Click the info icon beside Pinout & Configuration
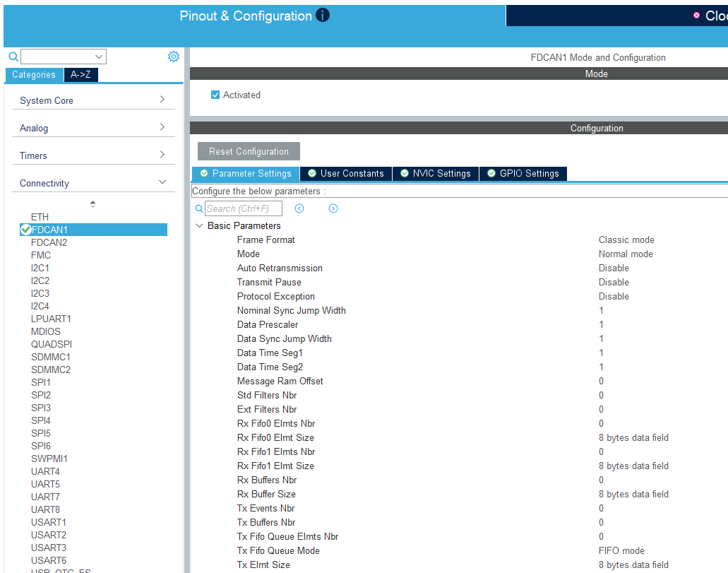This screenshot has width=728, height=573. (x=323, y=16)
